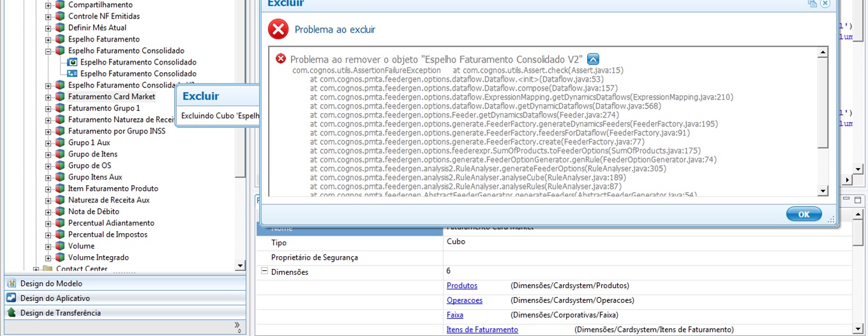Screen dimensions: 868x336
Task: Click the Design de Transferência pane icon
Action: click(11, 313)
